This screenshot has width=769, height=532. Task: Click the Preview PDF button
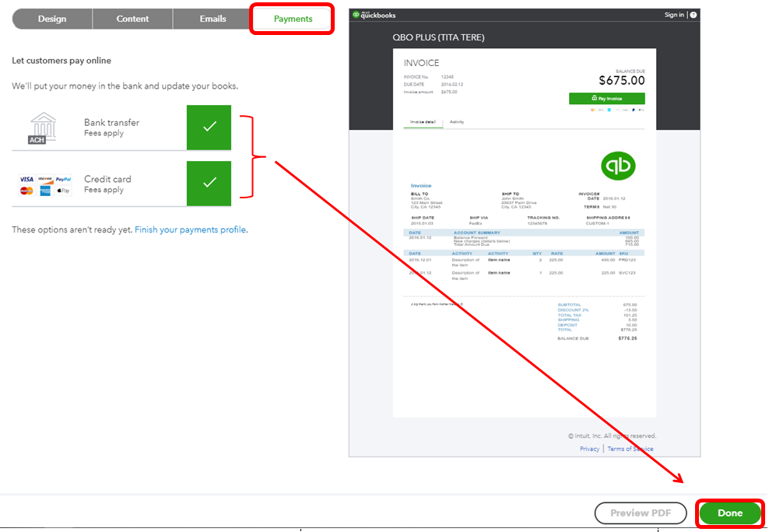point(641,513)
